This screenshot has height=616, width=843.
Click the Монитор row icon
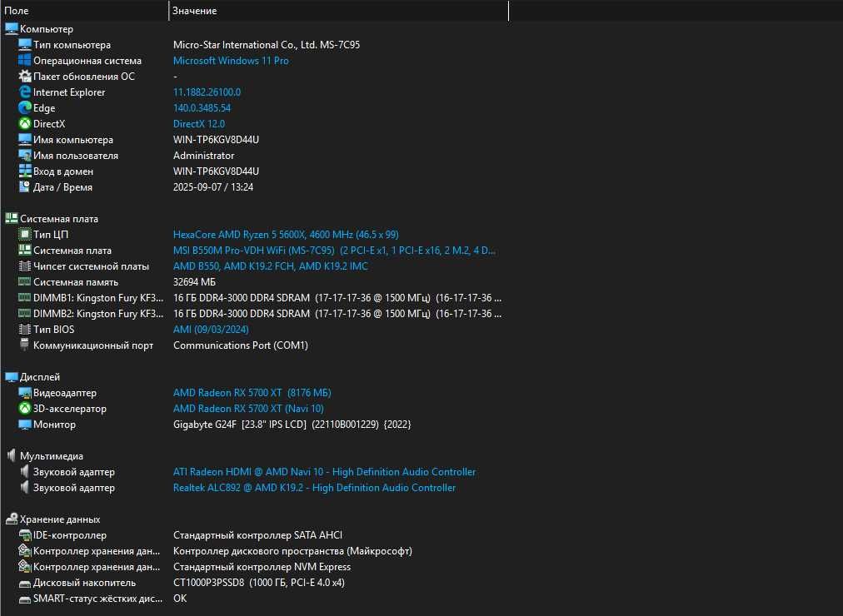tap(25, 425)
